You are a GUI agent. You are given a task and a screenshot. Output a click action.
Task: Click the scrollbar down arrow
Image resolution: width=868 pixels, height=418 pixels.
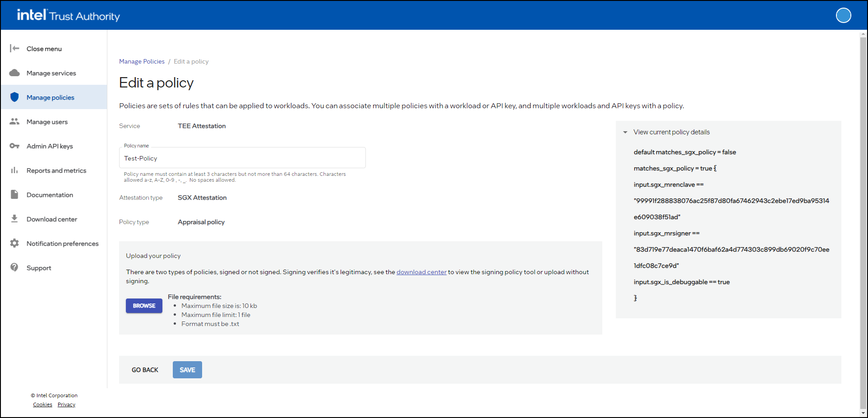863,413
